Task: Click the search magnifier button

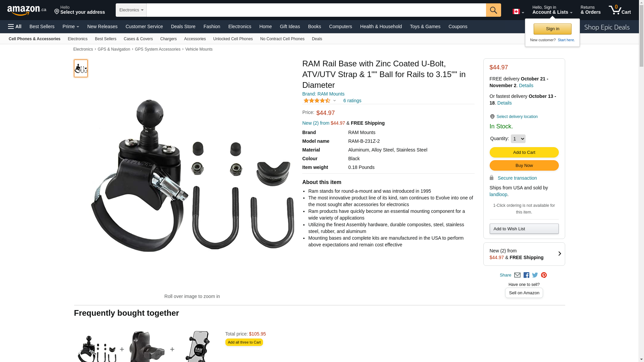Action: click(493, 10)
